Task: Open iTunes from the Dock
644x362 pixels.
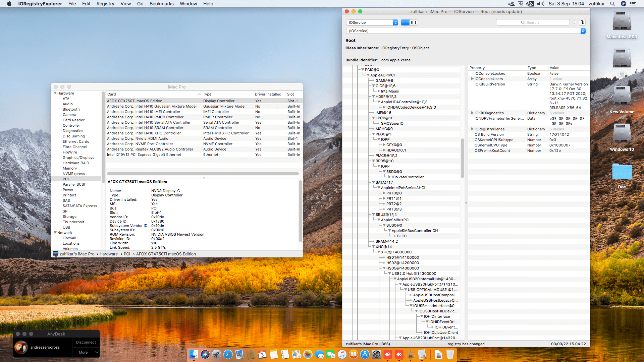Action: point(342,354)
